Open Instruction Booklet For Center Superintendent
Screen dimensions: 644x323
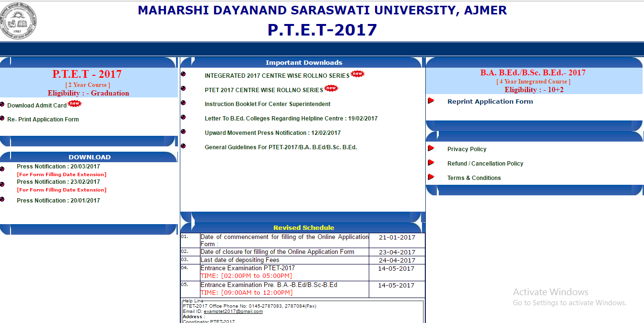pos(268,104)
